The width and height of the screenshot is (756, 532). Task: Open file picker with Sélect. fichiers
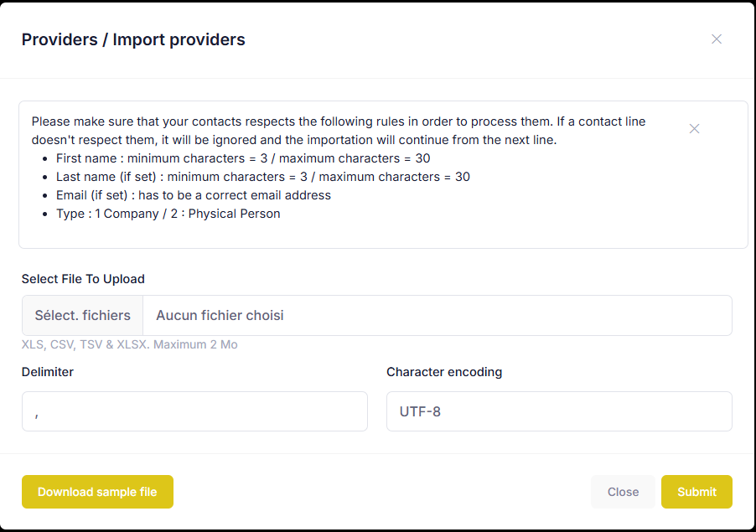82,316
